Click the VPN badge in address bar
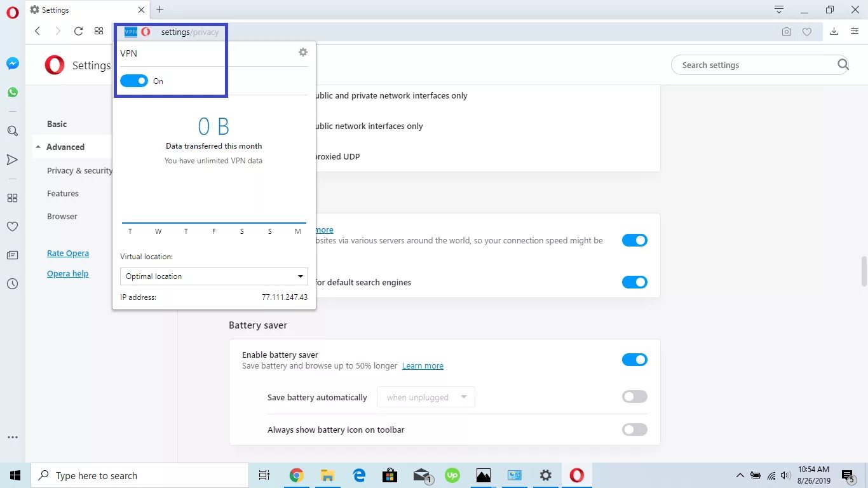The height and width of the screenshot is (488, 868). pyautogui.click(x=131, y=32)
